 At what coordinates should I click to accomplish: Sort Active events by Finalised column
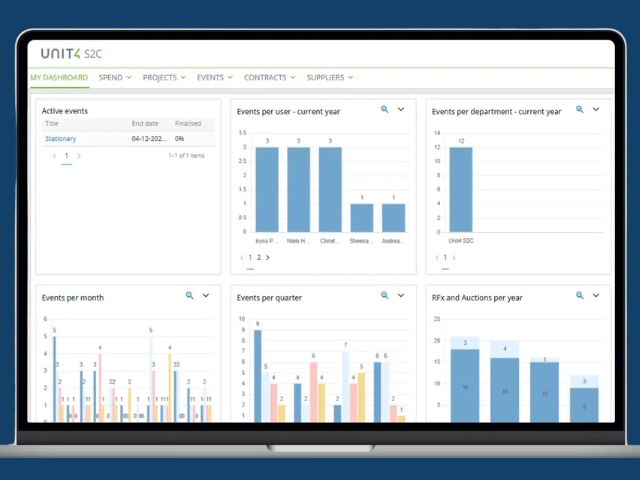tap(188, 124)
